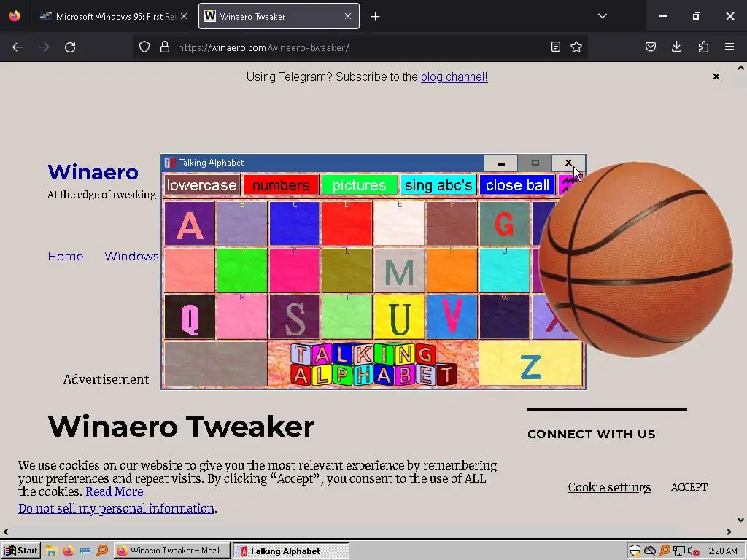Viewport: 747px width, 560px height.
Task: Click the salmon pink I tile
Action: pos(190,270)
